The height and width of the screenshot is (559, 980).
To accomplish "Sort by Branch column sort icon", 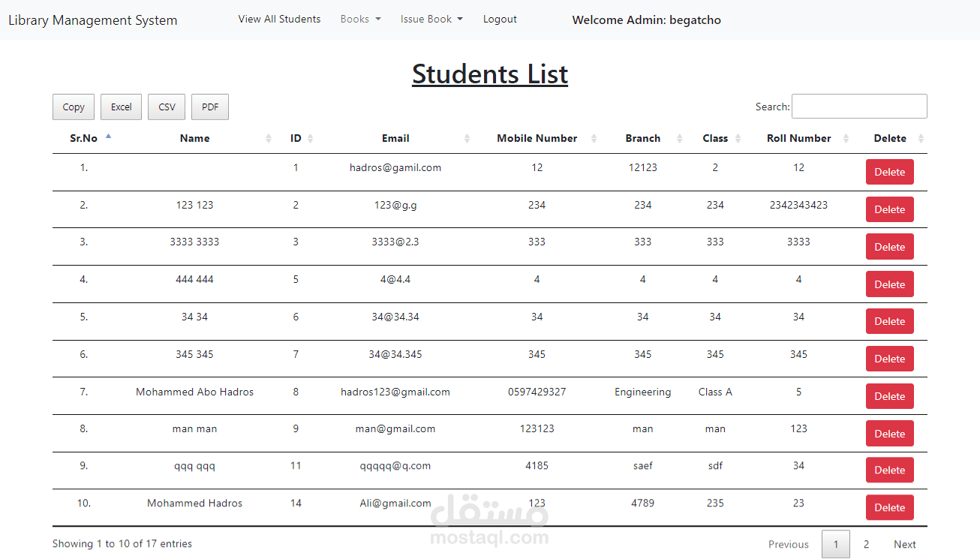I will pyautogui.click(x=680, y=139).
